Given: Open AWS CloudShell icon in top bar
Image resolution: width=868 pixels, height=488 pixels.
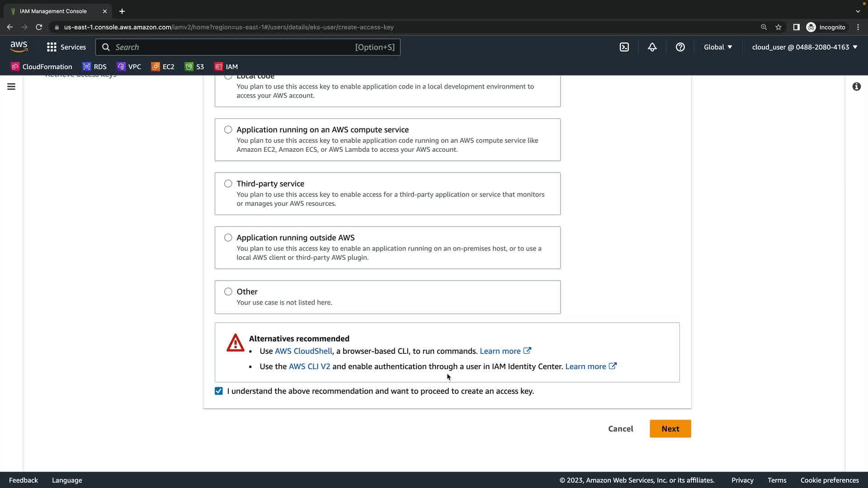Looking at the screenshot, I should pos(624,47).
